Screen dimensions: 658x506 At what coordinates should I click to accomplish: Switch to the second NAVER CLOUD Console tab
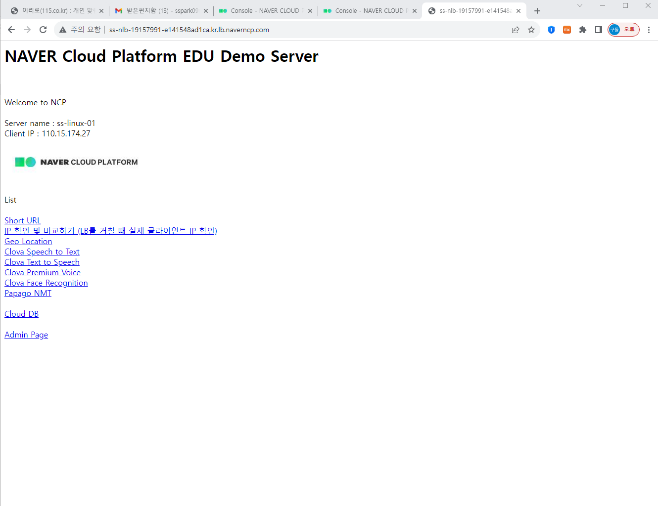pyautogui.click(x=370, y=11)
